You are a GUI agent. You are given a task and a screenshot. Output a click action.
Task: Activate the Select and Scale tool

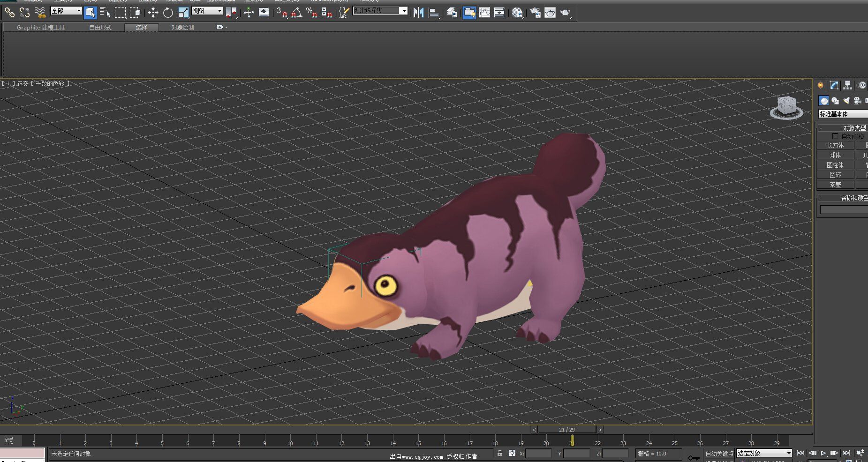point(183,13)
